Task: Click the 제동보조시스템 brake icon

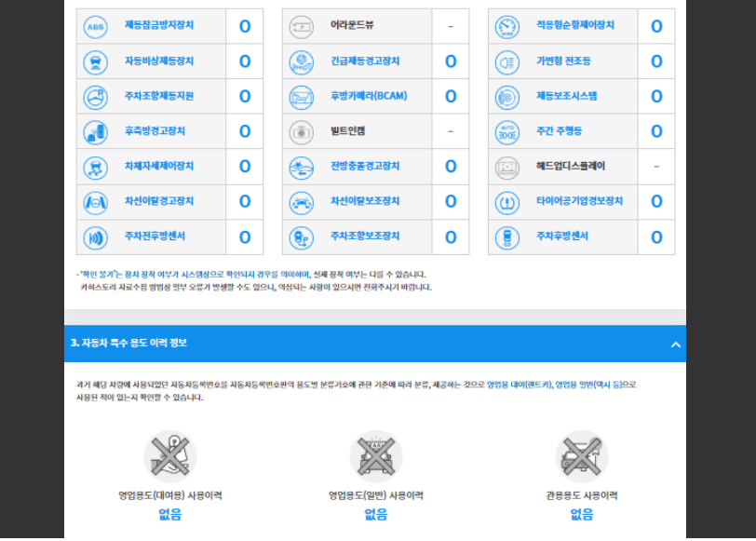Action: point(507,98)
